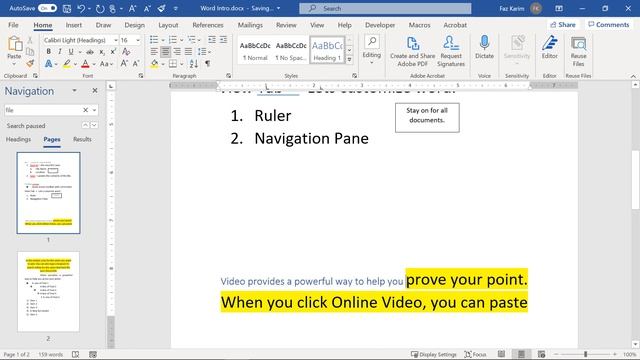Image resolution: width=640 pixels, height=360 pixels.
Task: Click the Dictate microphone icon
Action: pos(484,42)
